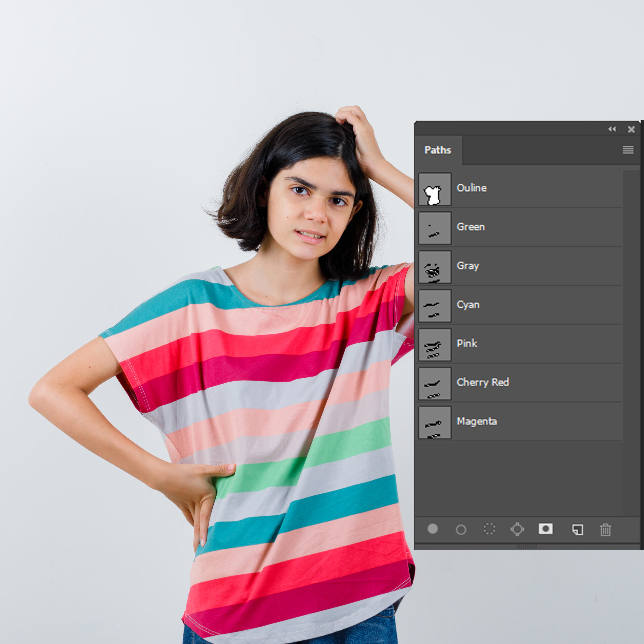
Task: Stroke path with brush icon
Action: coord(461,529)
